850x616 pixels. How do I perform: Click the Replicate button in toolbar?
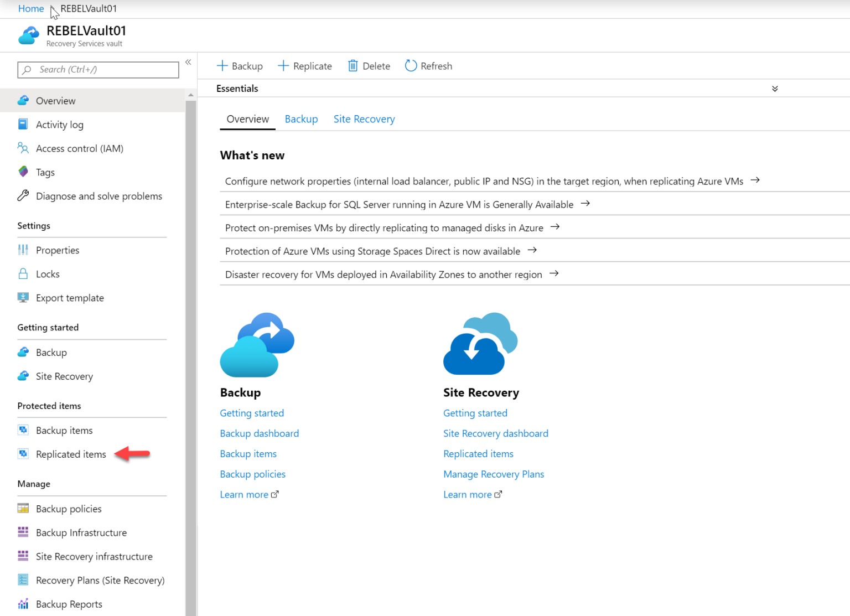click(x=305, y=66)
